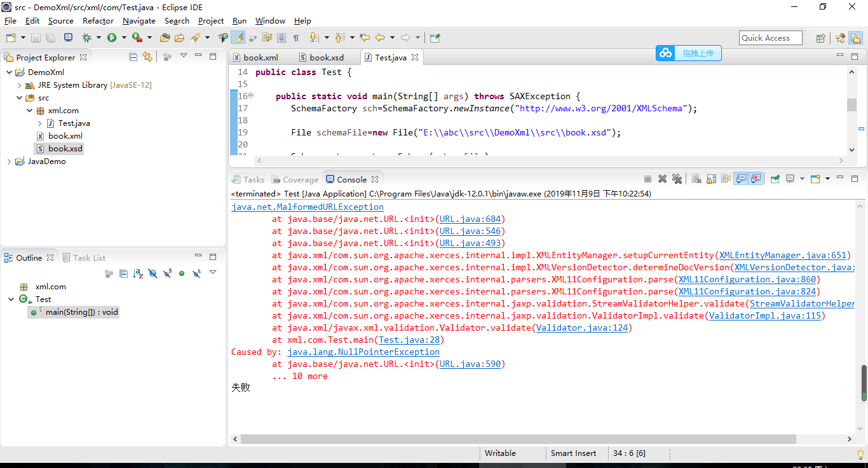
Task: Minimize the Console view panel
Action: [840, 179]
